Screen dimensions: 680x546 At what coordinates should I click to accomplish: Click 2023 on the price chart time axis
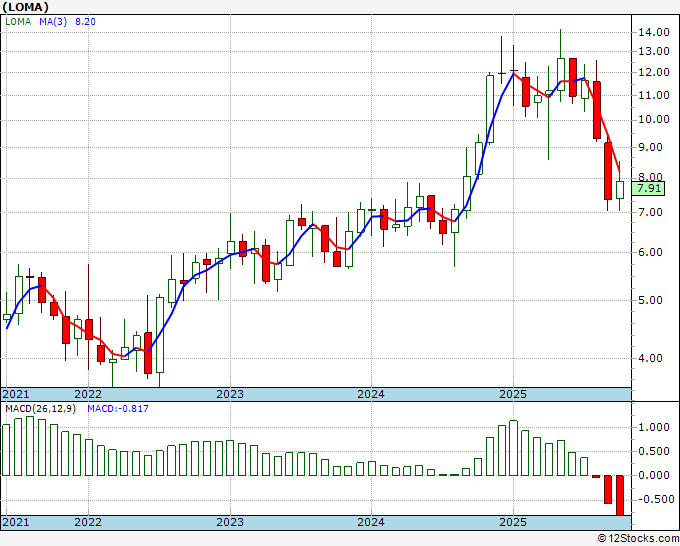click(x=230, y=394)
